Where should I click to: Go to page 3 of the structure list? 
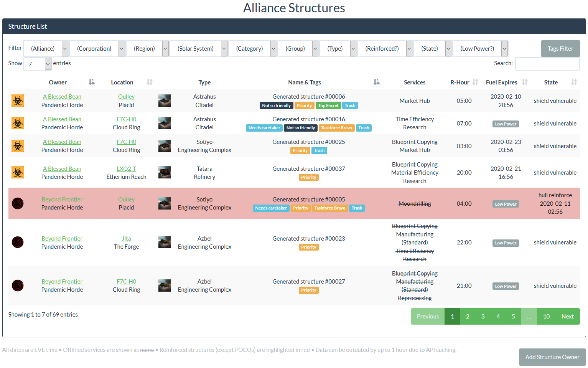click(483, 316)
